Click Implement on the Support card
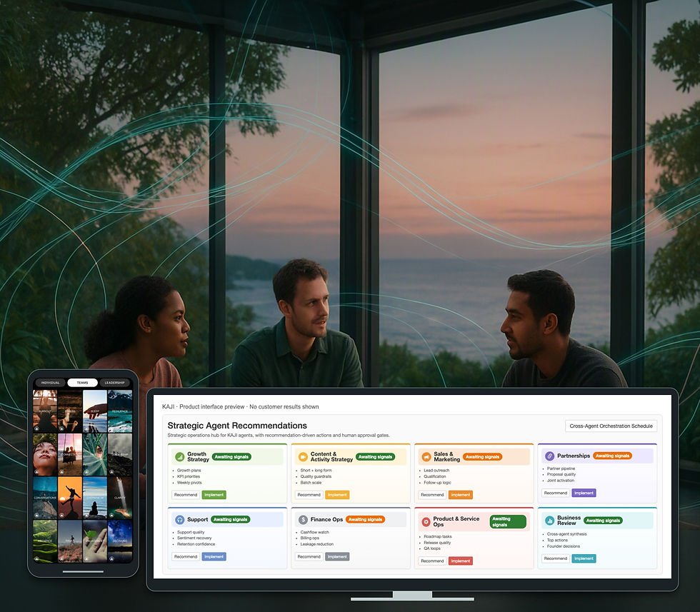This screenshot has width=700, height=612. click(x=214, y=556)
